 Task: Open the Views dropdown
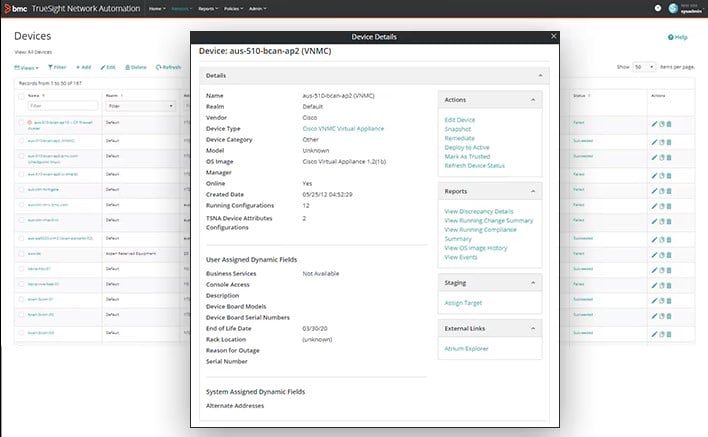point(26,68)
